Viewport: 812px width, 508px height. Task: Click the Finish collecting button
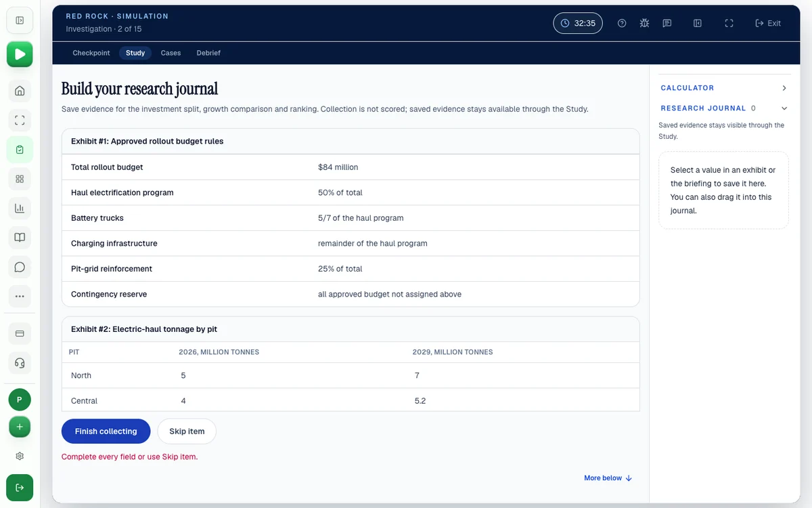[x=106, y=431]
